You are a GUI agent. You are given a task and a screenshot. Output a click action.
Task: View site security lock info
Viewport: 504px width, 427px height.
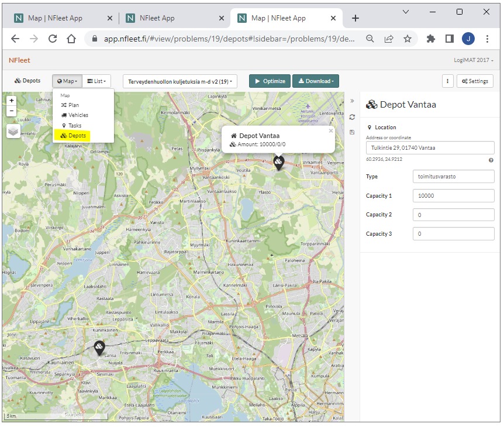[95, 39]
